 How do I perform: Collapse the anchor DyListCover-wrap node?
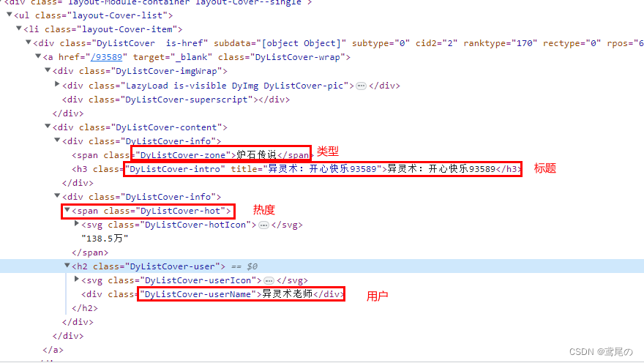[38, 56]
